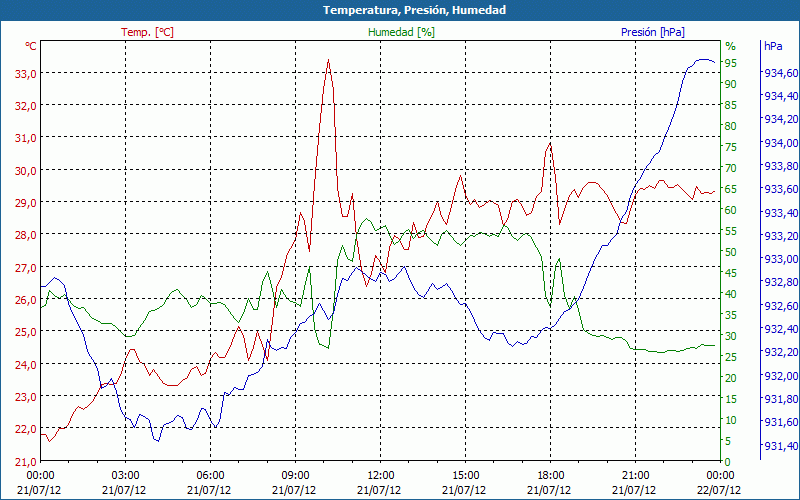The height and width of the screenshot is (500, 800).
Task: Click the "933,20" pressure axis value
Action: (781, 236)
